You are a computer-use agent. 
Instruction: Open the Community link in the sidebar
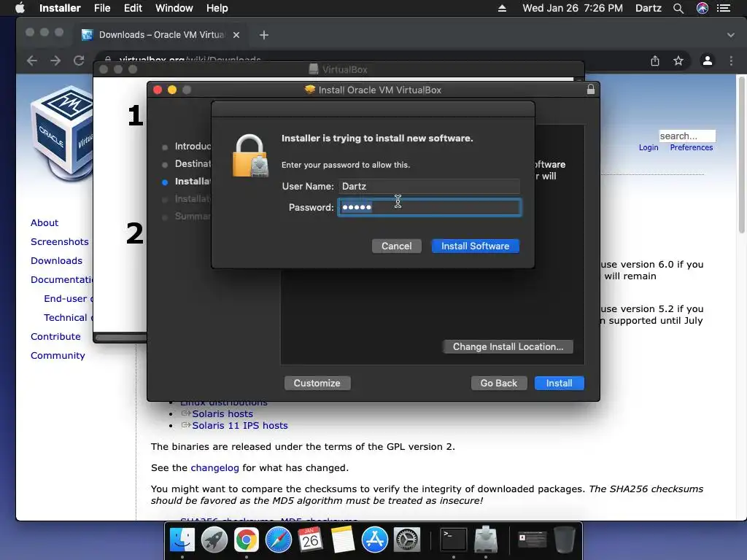tap(58, 356)
